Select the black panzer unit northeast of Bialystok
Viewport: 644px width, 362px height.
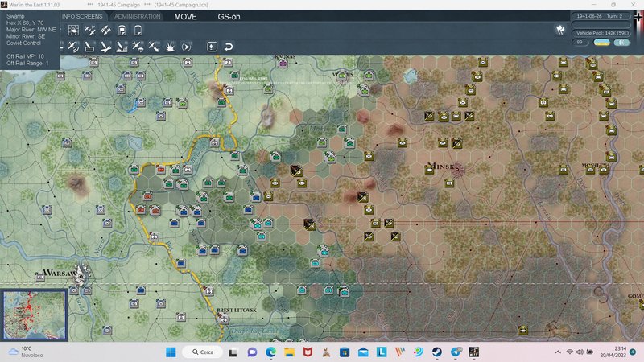295,170
